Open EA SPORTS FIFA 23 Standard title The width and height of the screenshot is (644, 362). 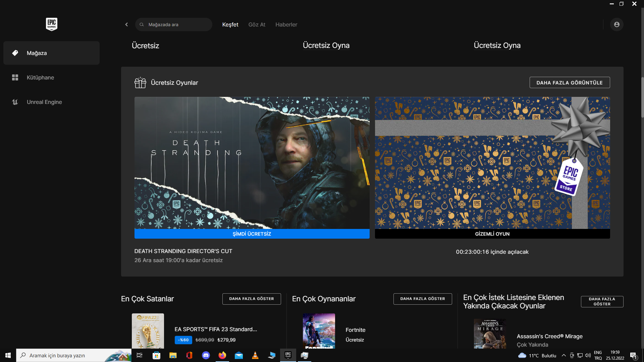tap(216, 329)
